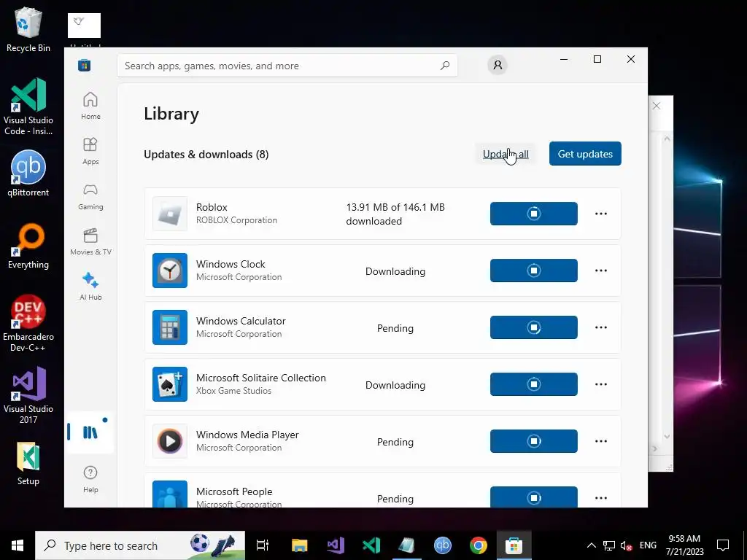The width and height of the screenshot is (747, 560).
Task: Open the notification center icon
Action: 723,545
